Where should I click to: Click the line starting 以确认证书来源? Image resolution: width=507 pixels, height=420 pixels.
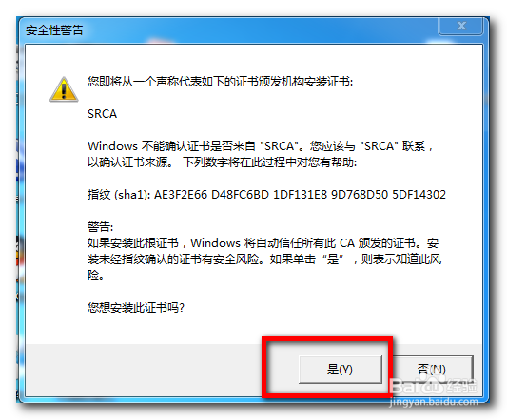(222, 162)
